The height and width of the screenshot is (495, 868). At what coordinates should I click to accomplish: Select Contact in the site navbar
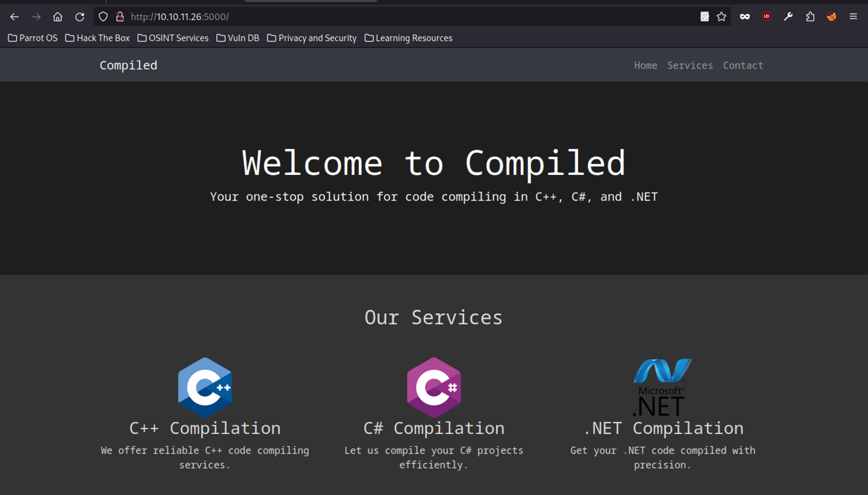(x=742, y=65)
